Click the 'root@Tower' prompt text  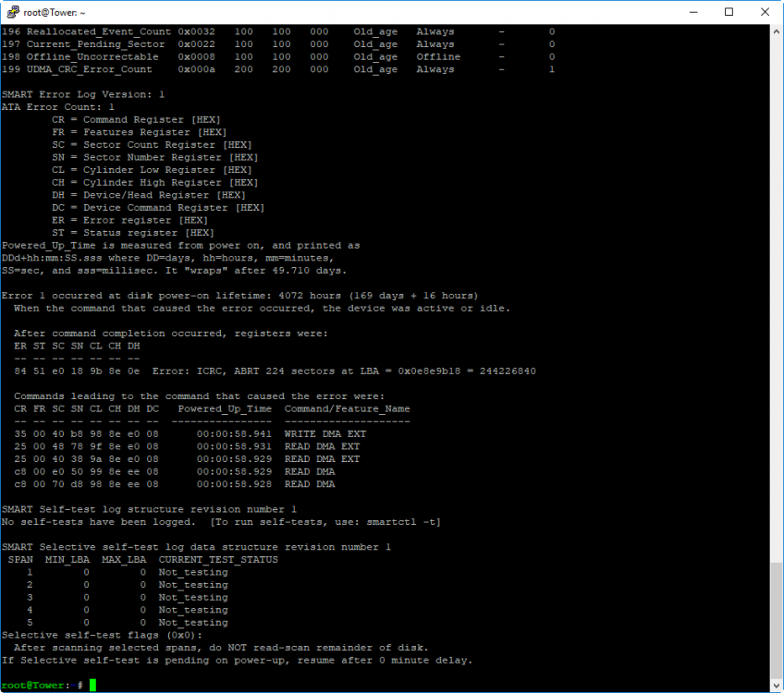click(33, 685)
